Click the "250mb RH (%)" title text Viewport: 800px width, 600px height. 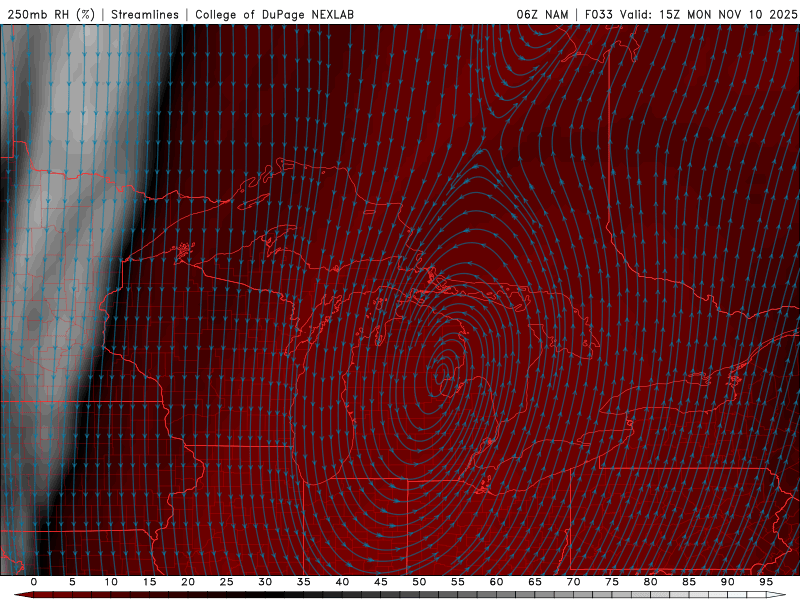51,14
